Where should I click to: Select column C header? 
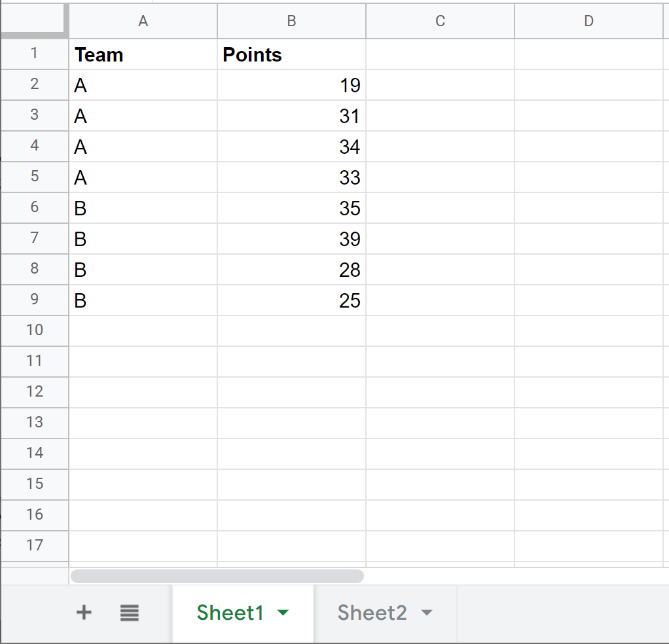coord(440,22)
